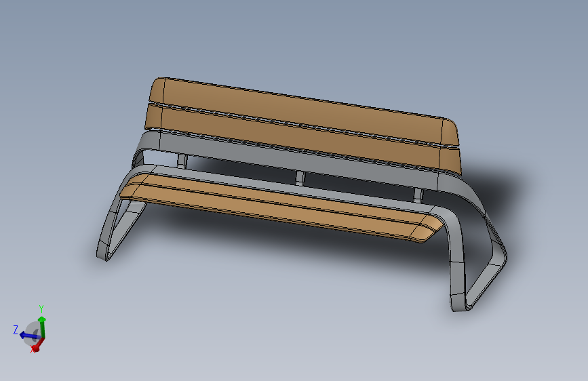This screenshot has width=588, height=381.
Task: Click the red X axis arrow of the triad
Action: click(38, 345)
